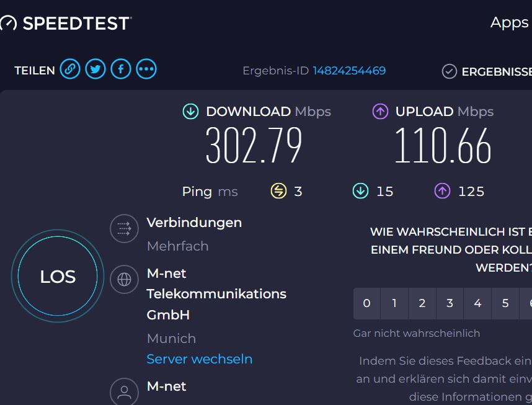
Task: Click the download arrow icon beside DOWNLOAD
Action: tap(191, 112)
